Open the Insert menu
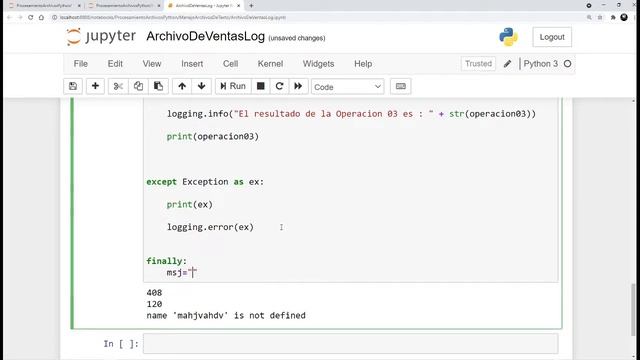This screenshot has width=640, height=360. point(192,64)
